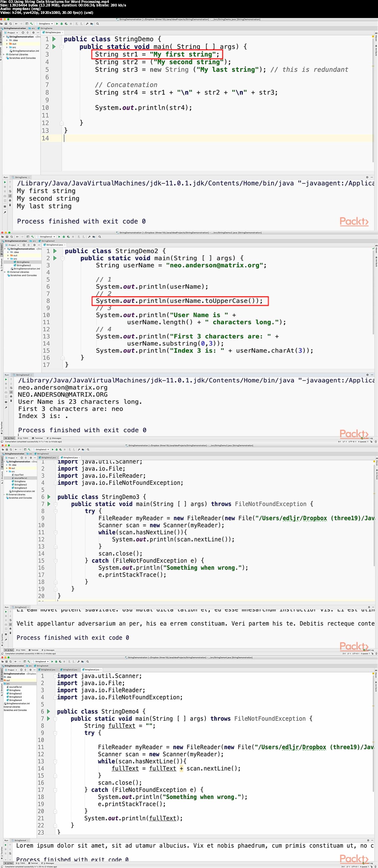Click gutter run arrow on line 6 of StringDemo3
The image size is (378, 868).
coord(49,497)
